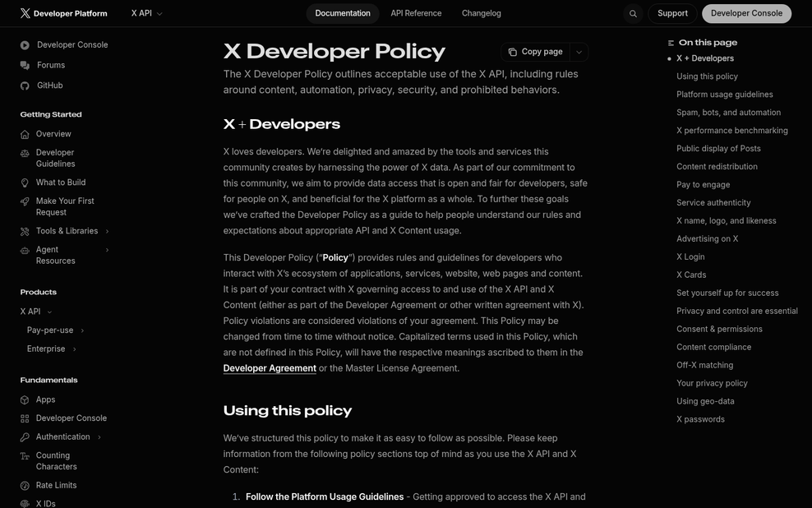Click the grid icon beside Fundamentals Developer Console
The height and width of the screenshot is (508, 812).
[25, 418]
